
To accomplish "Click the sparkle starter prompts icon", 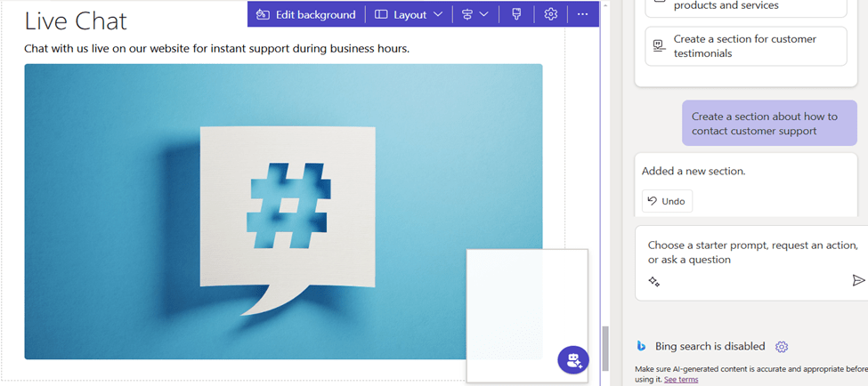I will [x=654, y=281].
